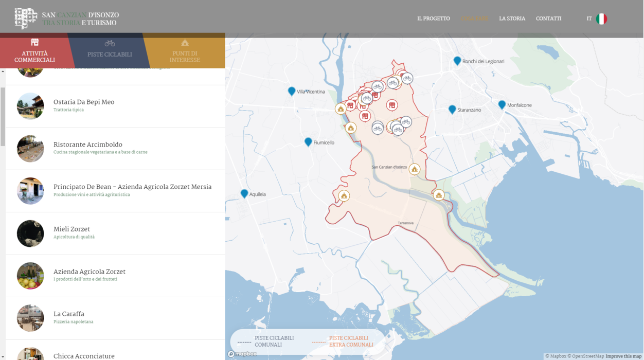Open the Piste Ciclabili tab
The width and height of the screenshot is (644, 360).
[x=110, y=50]
